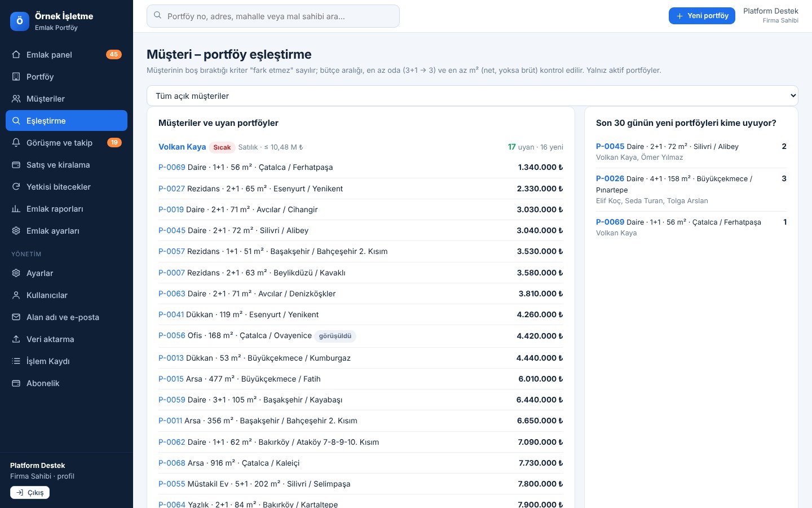The height and width of the screenshot is (508, 812).
Task: Click the Portföy building icon in sidebar
Action: tap(16, 77)
